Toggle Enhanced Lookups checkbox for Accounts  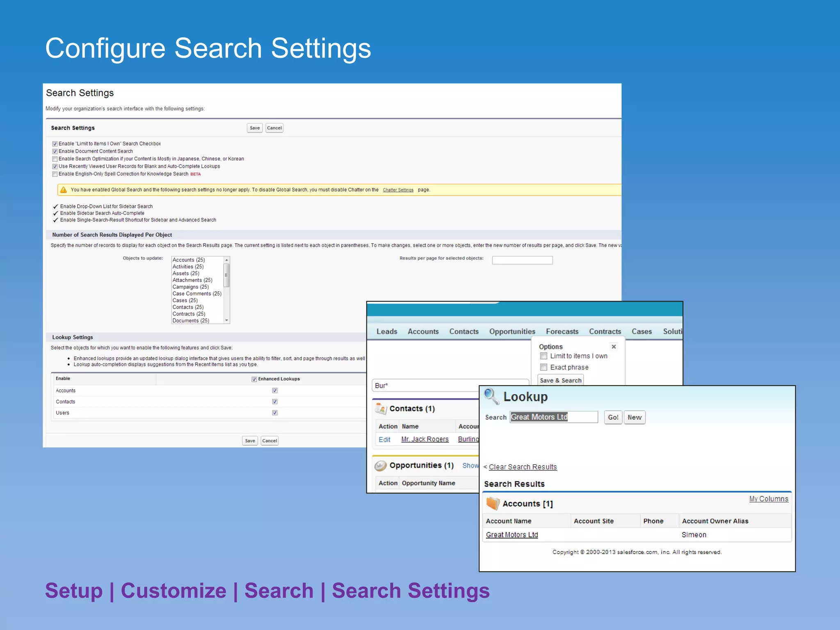(x=275, y=390)
